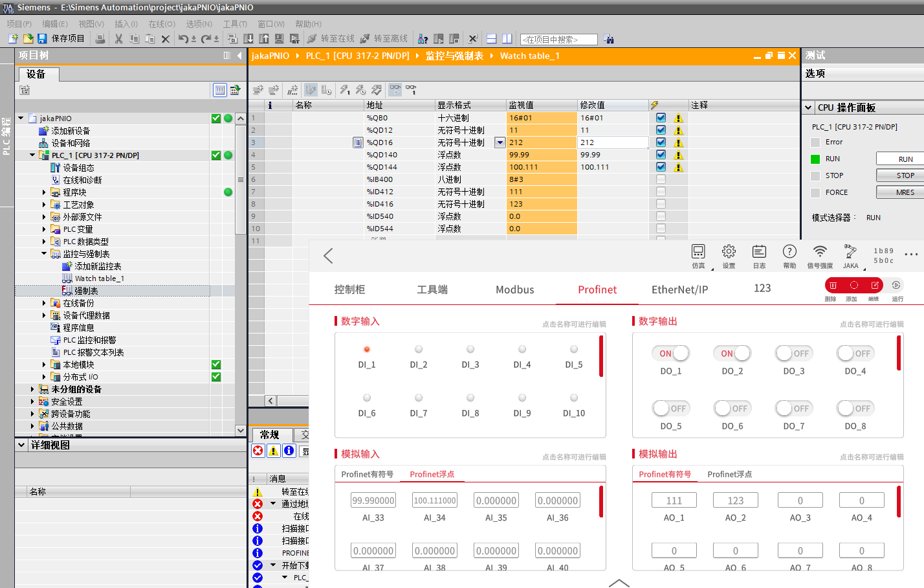
Task: Click the 运行 run play icon
Action: [x=896, y=286]
